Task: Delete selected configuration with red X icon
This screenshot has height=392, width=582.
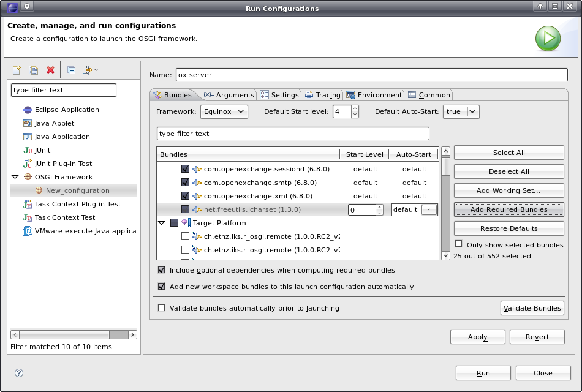Action: click(x=51, y=70)
